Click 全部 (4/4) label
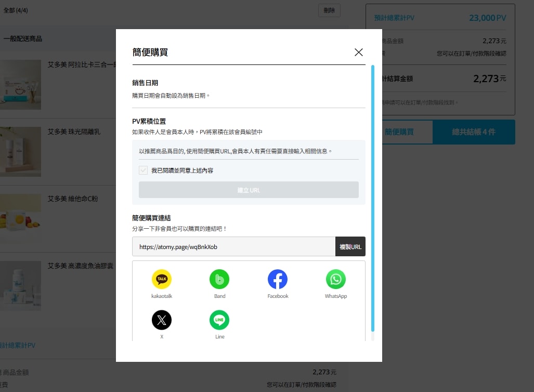This screenshot has height=392, width=534. tap(16, 10)
